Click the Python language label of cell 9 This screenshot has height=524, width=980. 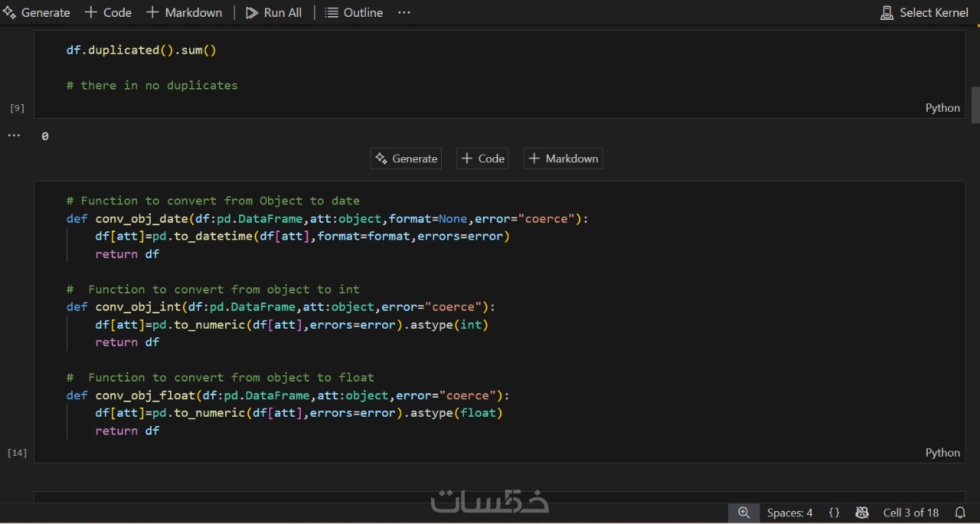(x=942, y=108)
